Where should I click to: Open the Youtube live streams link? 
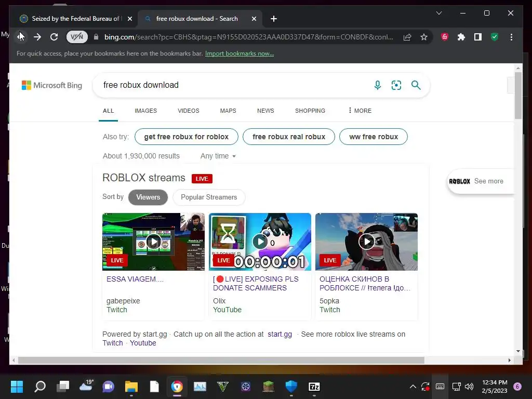(x=143, y=343)
